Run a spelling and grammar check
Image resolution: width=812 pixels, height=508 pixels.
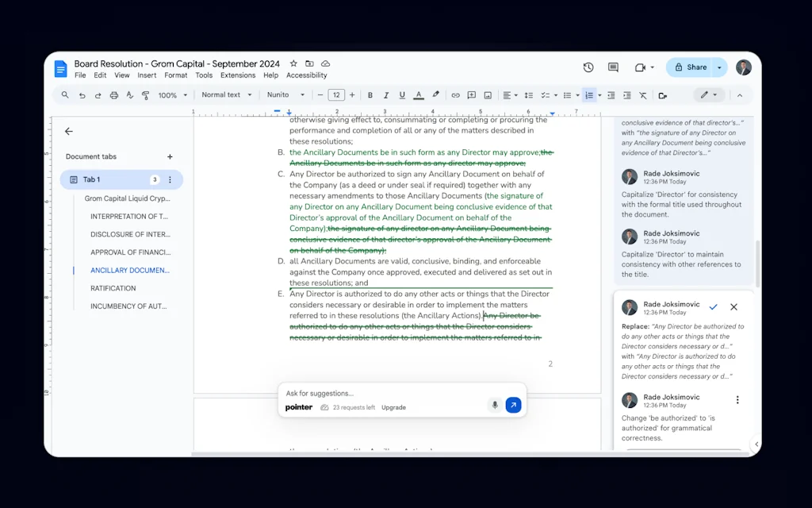coord(129,94)
